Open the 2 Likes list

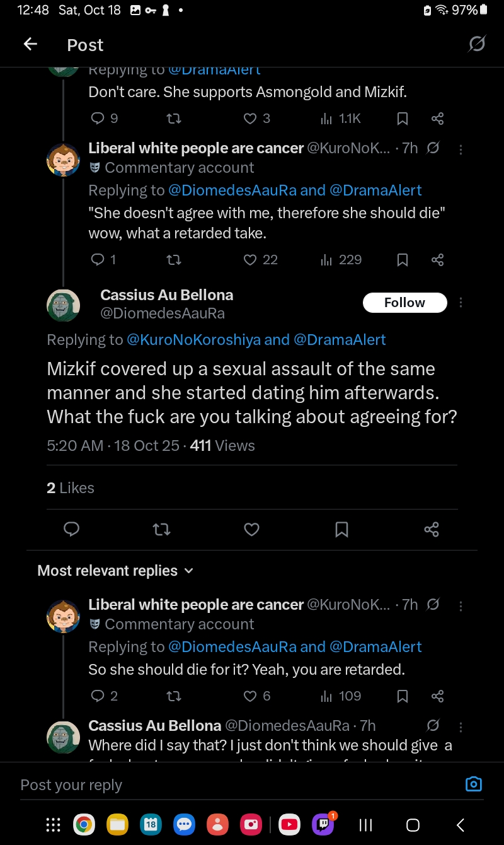click(x=71, y=487)
